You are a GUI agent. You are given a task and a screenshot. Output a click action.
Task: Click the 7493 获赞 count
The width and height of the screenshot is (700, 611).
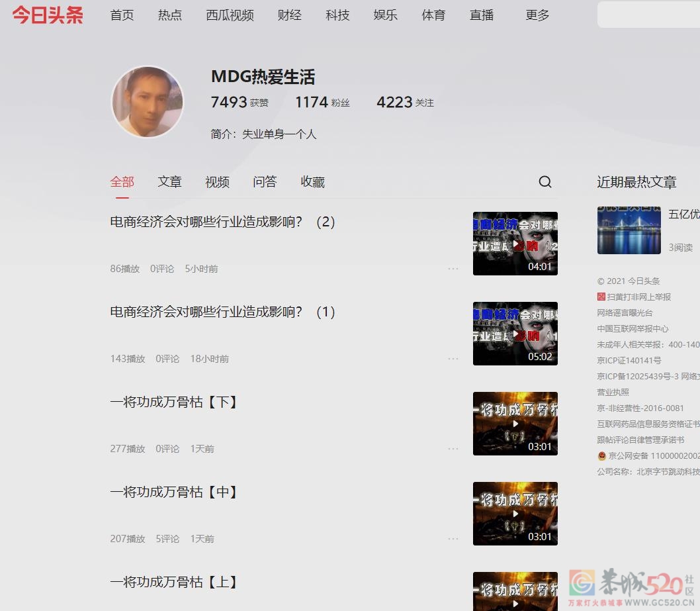point(240,103)
